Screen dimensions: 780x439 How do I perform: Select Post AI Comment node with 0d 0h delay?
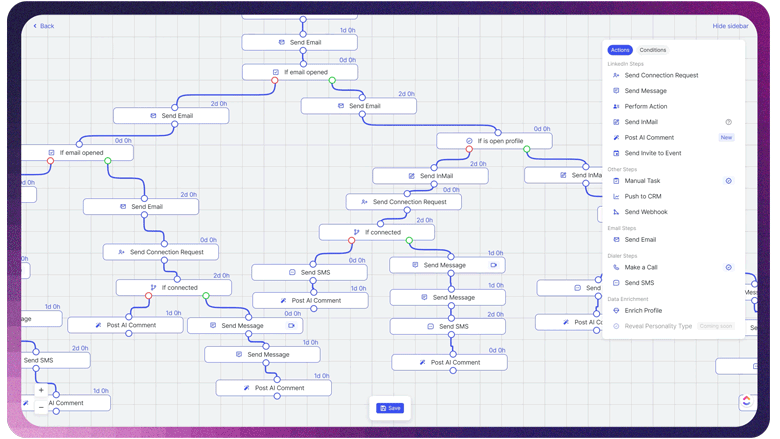449,362
